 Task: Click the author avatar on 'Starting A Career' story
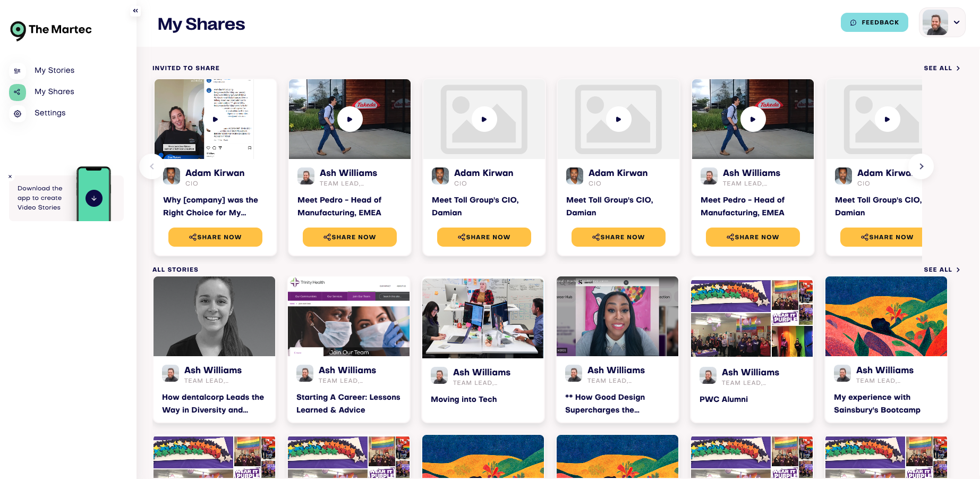[305, 373]
